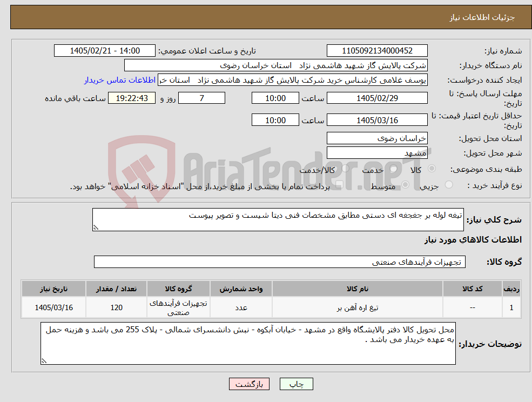
Task: Click the ردیف column header
Action: (x=511, y=289)
